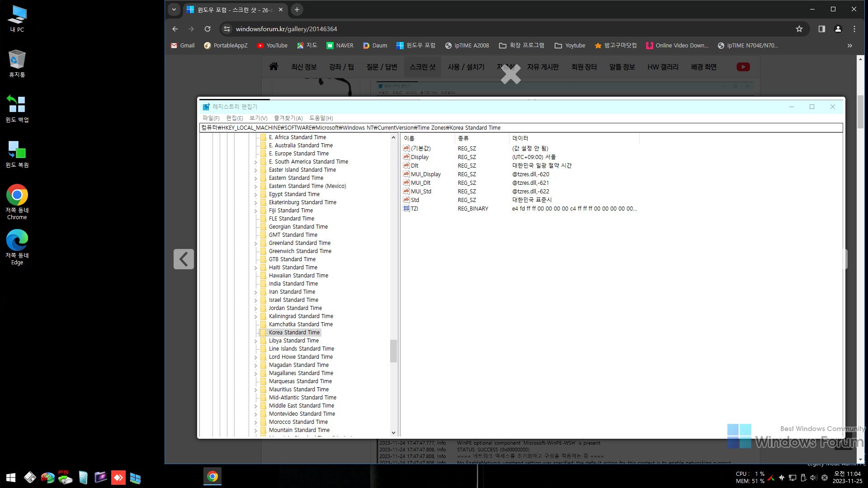The width and height of the screenshot is (868, 488).
Task: Click the registry tree scrollbar down arrow
Action: pos(393,432)
